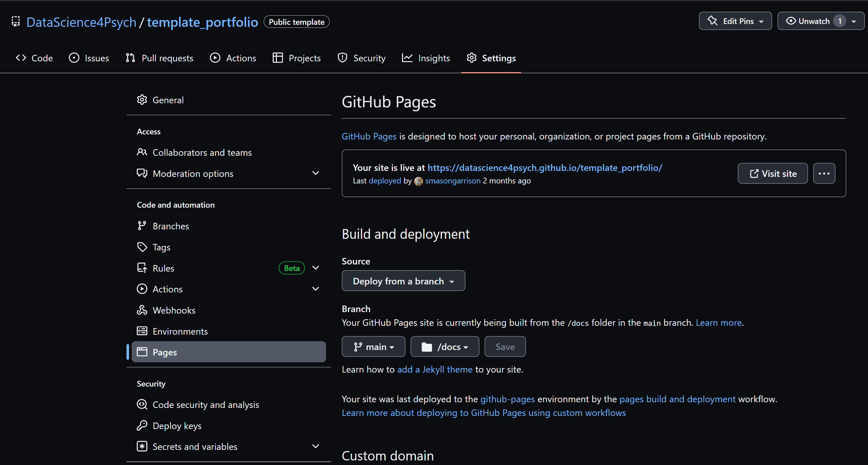Expand the Secrets and variables chevron
This screenshot has height=465, width=868.
click(316, 446)
